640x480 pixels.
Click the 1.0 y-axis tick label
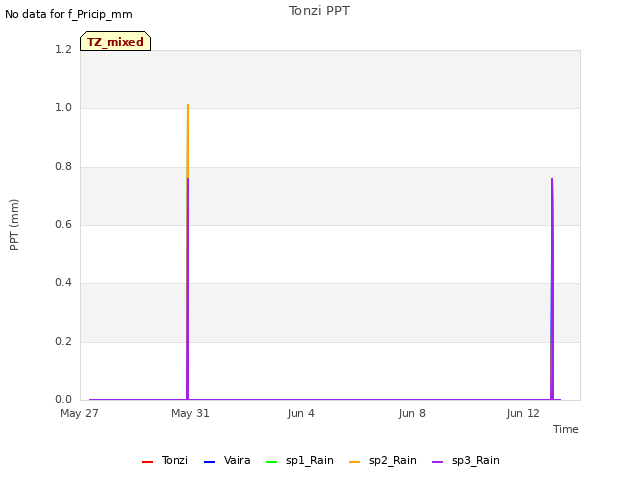(63, 108)
